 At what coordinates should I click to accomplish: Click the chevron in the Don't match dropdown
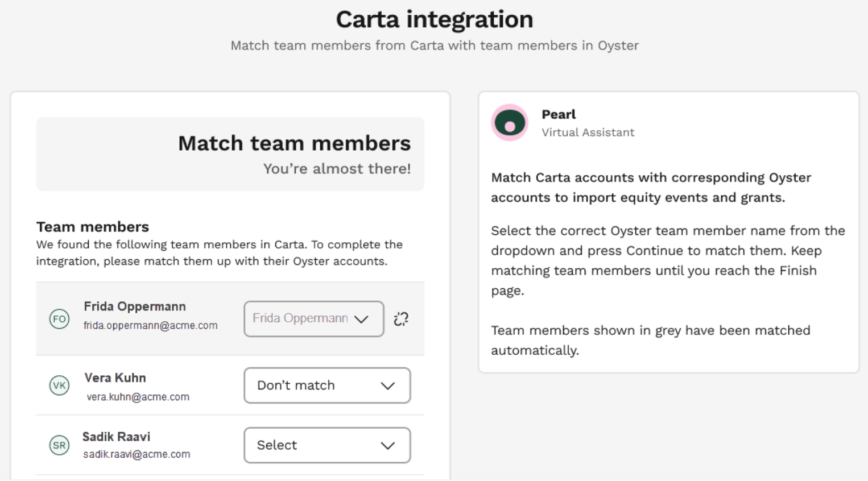point(388,386)
